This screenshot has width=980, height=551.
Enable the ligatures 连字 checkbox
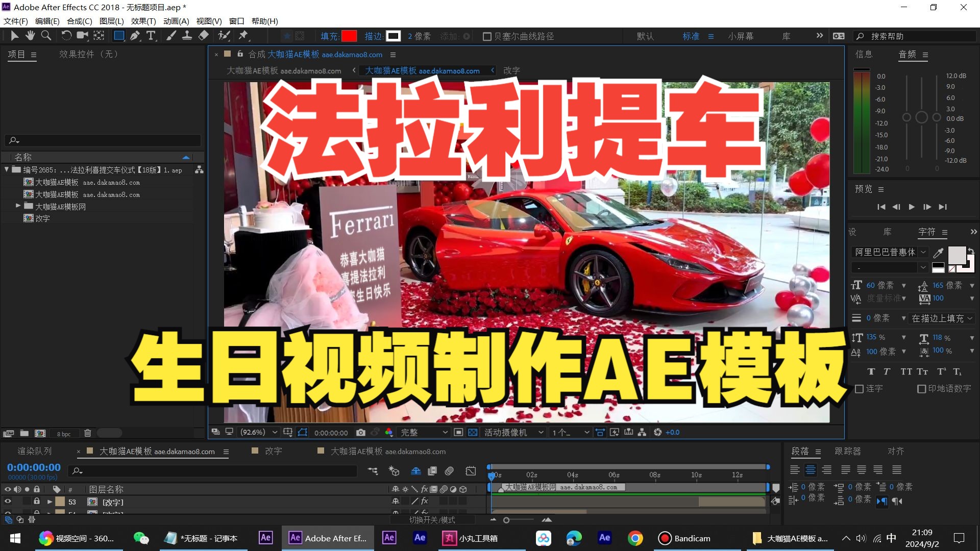[859, 389]
